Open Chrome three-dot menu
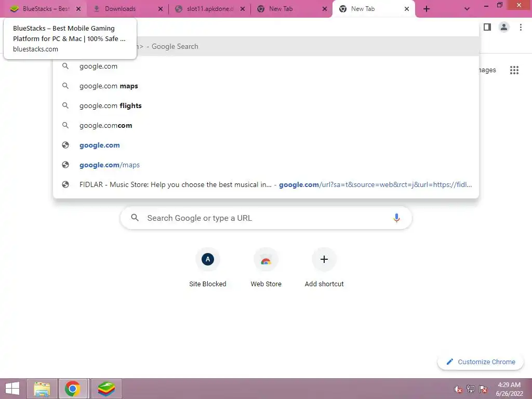The width and height of the screenshot is (532, 399). click(x=521, y=27)
